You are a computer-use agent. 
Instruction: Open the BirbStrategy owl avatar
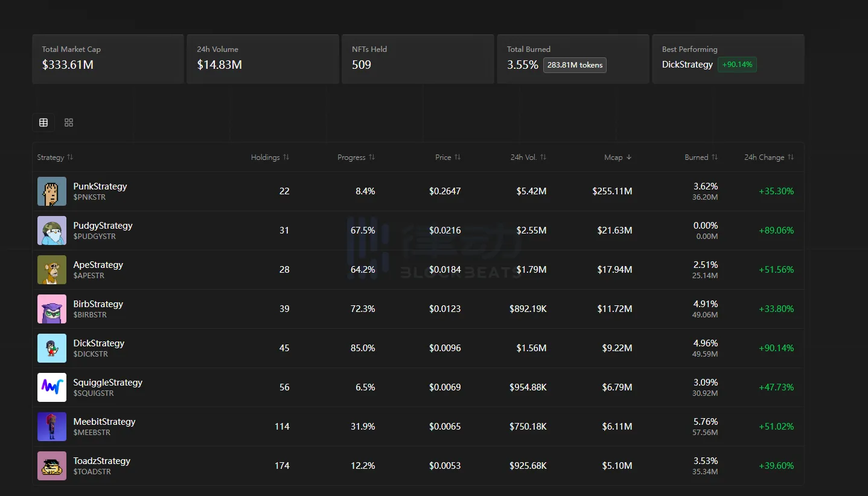click(x=52, y=309)
